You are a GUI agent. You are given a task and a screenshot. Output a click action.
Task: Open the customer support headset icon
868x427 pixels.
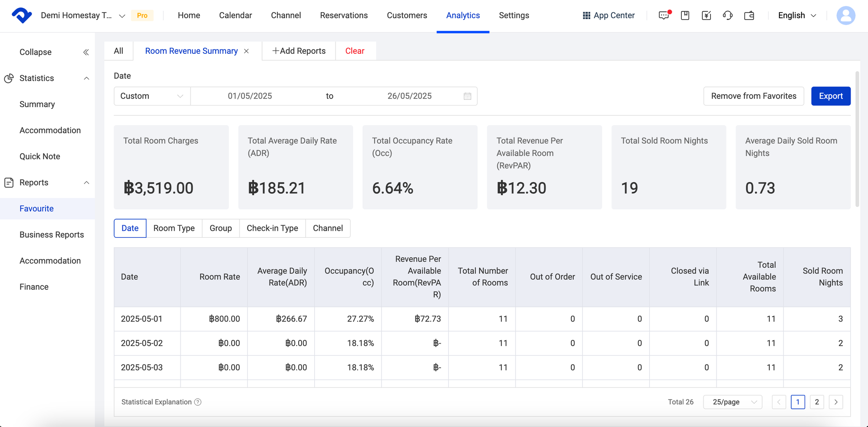pos(727,15)
